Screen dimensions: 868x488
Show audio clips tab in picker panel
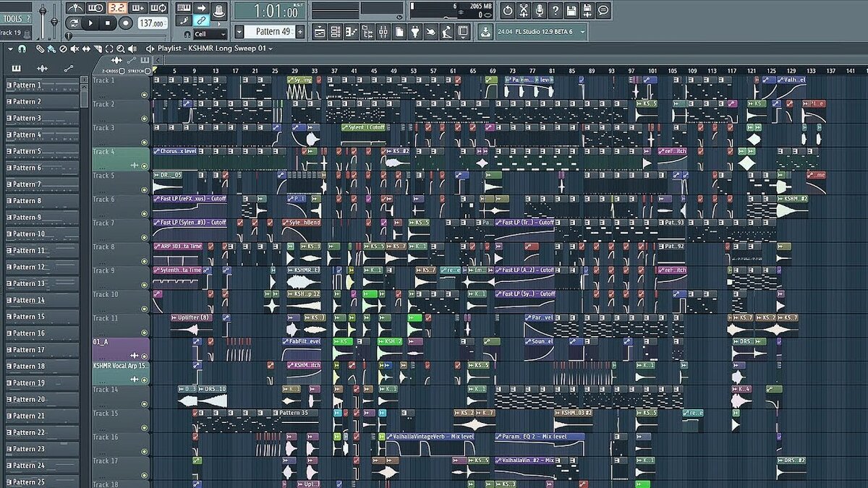[x=42, y=68]
